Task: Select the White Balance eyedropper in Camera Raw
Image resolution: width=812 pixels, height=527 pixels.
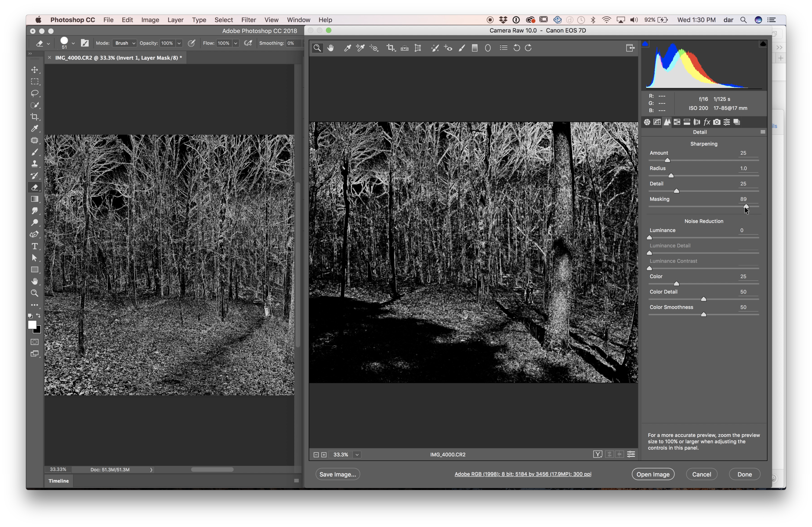Action: pyautogui.click(x=347, y=48)
